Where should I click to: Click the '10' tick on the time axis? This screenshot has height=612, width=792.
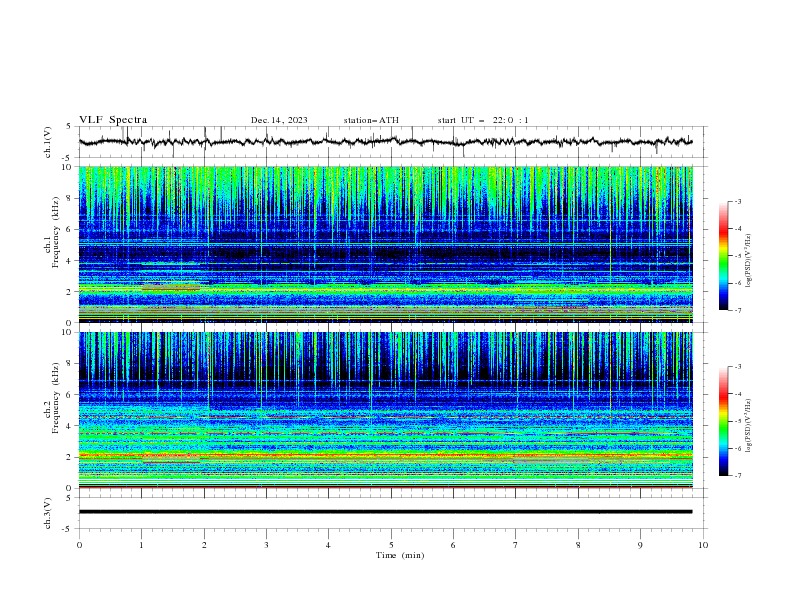[x=703, y=545]
